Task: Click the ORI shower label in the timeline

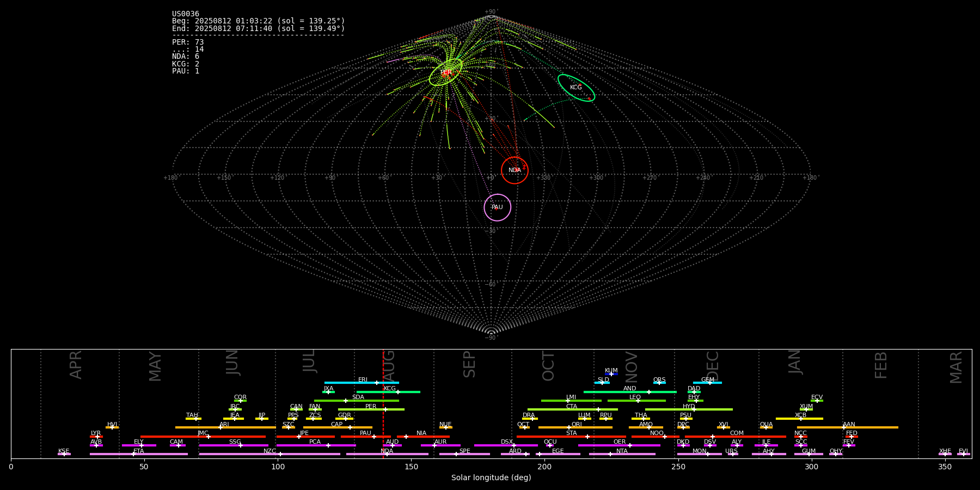Action: [577, 425]
